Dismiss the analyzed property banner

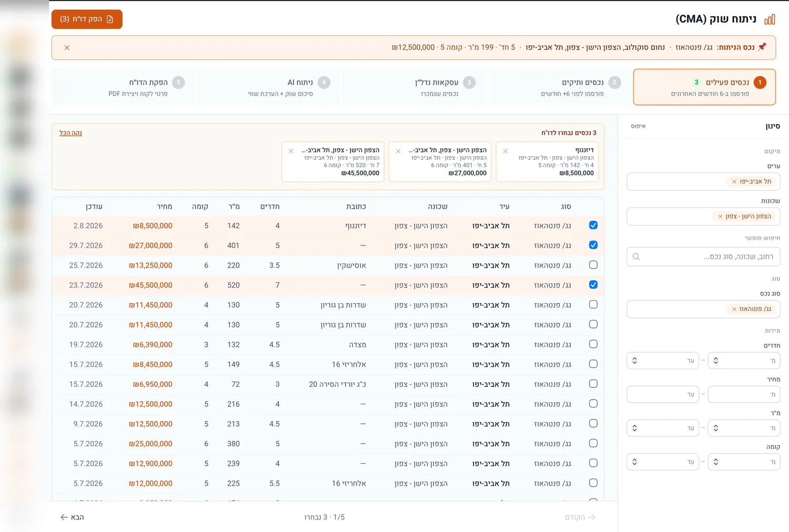coord(67,47)
